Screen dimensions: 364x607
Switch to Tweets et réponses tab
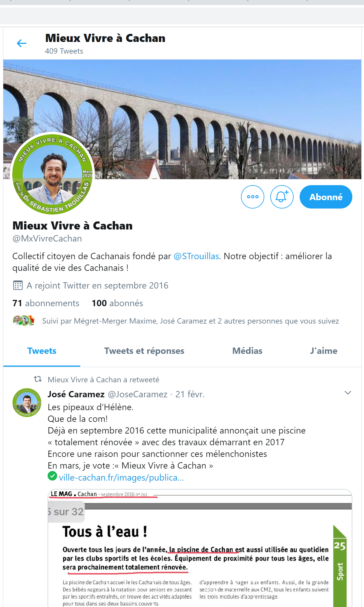[x=144, y=351]
